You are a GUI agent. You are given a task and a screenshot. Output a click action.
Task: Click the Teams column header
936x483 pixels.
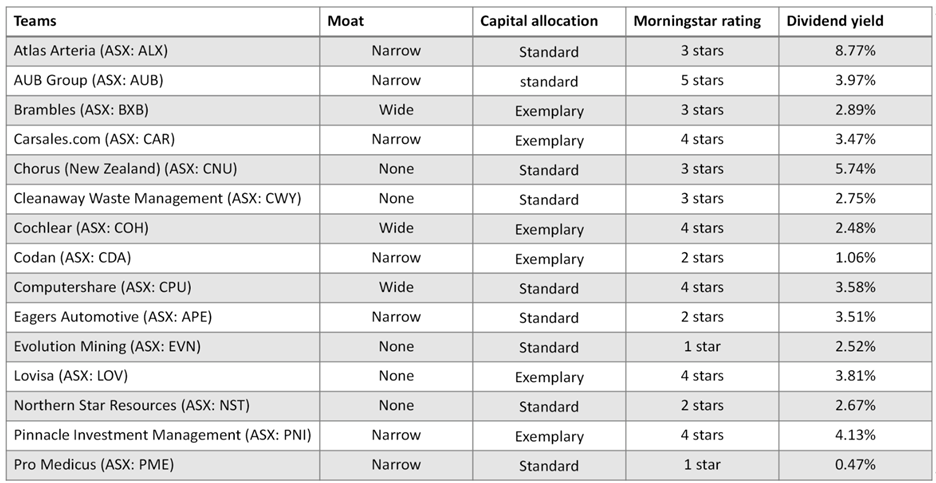36,20
